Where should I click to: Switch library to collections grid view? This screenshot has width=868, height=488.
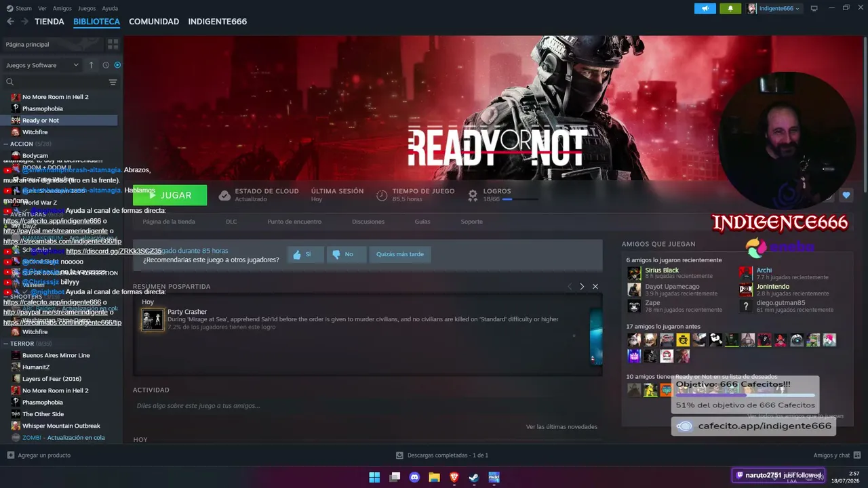(x=113, y=44)
